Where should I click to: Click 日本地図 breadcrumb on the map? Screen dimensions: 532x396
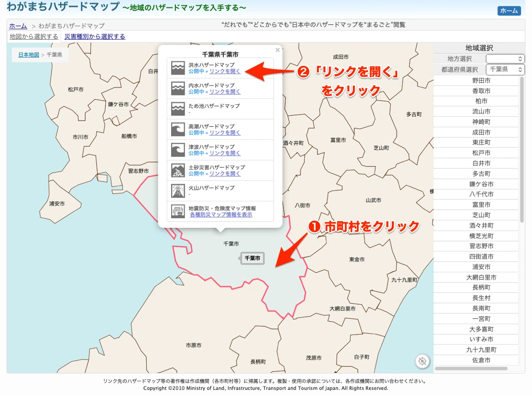coord(28,55)
